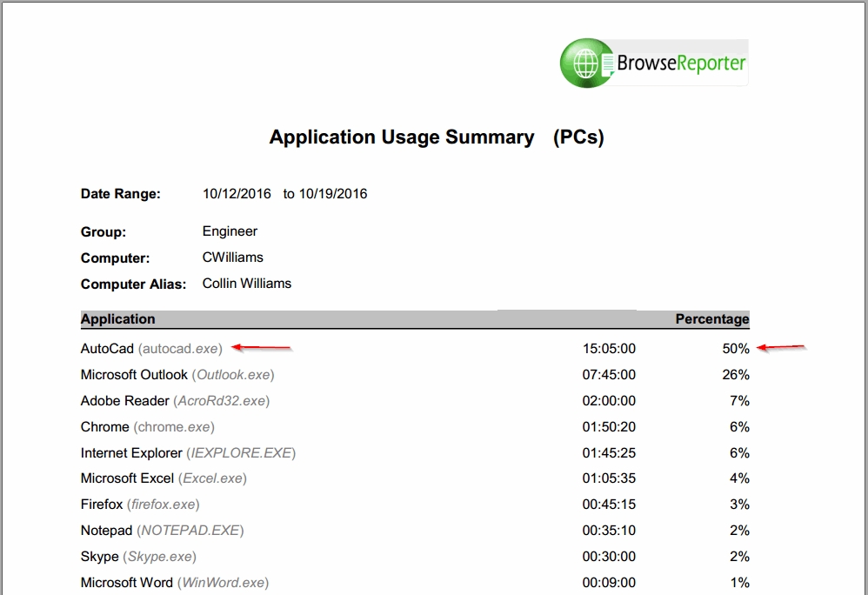Click the Firefox duration 00:45:15
The width and height of the screenshot is (868, 595).
point(609,505)
